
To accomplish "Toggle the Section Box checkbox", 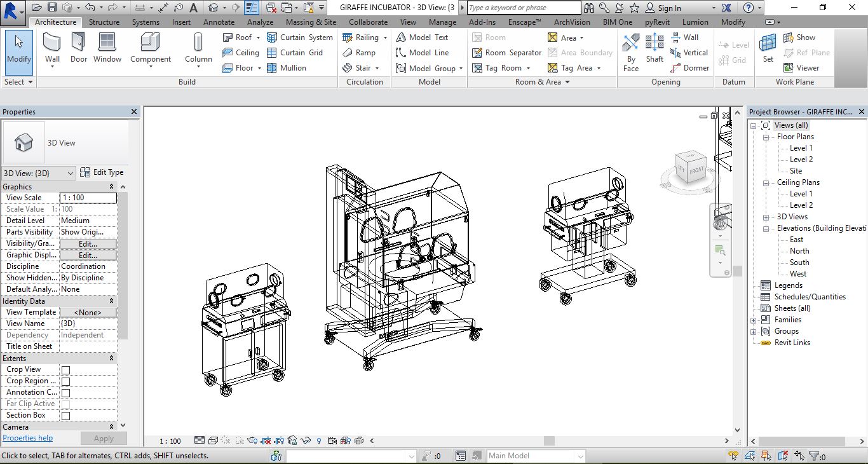I will point(65,416).
